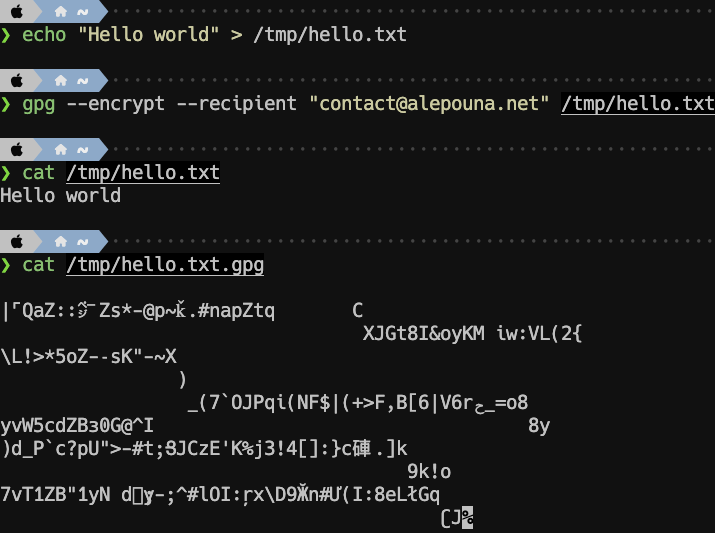Click home icon above the 'cat /tmp/hello.txt' line
The height and width of the screenshot is (533, 715).
pos(61,149)
